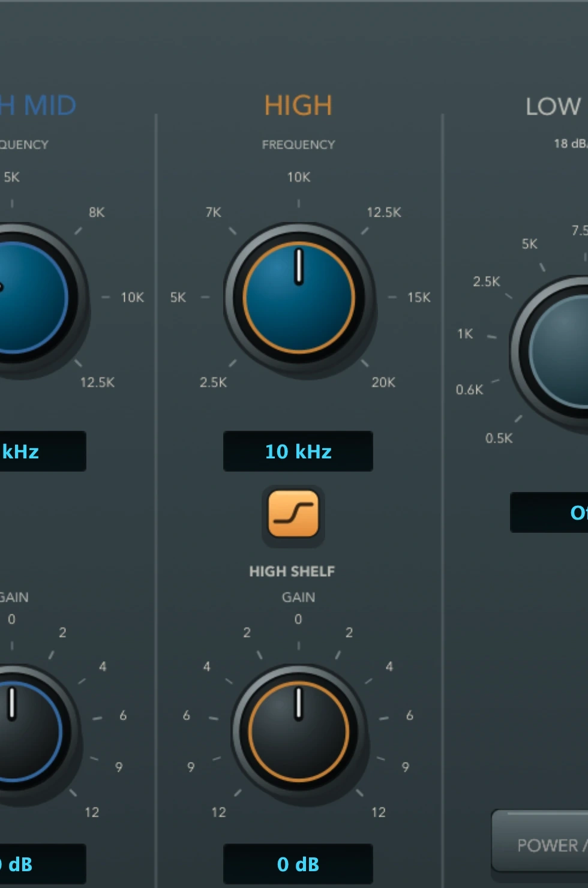Click the HIGH SHELF label
The height and width of the screenshot is (888, 588).
[x=292, y=571]
